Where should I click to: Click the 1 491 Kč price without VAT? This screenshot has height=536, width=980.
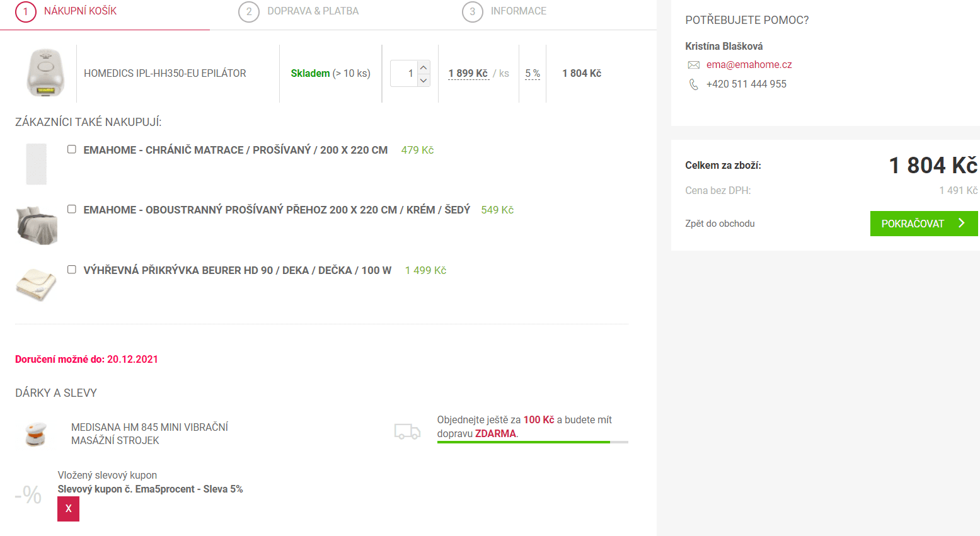coord(958,190)
